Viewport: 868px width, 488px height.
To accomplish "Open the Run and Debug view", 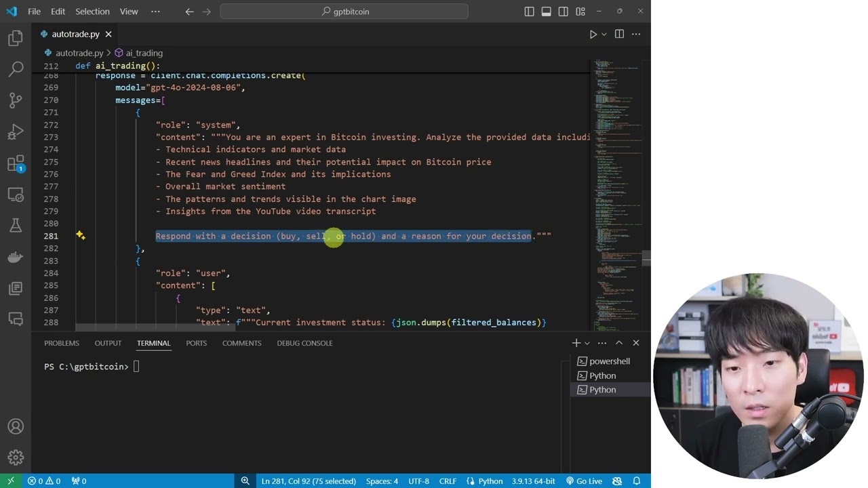I will click(x=16, y=131).
